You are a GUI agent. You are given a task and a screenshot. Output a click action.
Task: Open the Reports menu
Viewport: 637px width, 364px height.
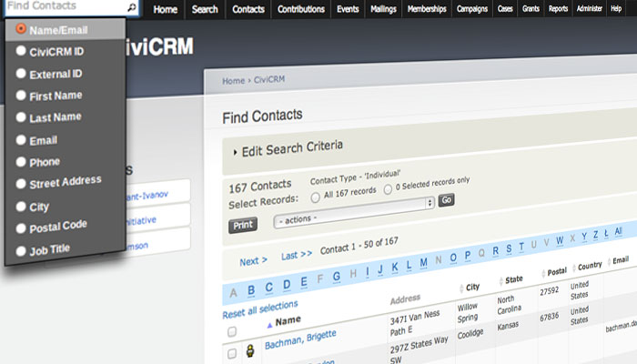pos(558,9)
